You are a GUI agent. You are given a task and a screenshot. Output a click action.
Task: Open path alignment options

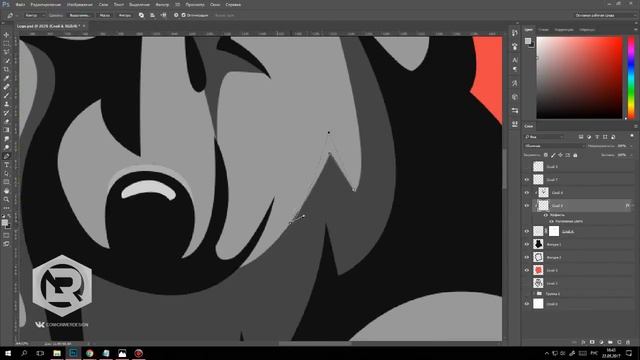[152, 15]
